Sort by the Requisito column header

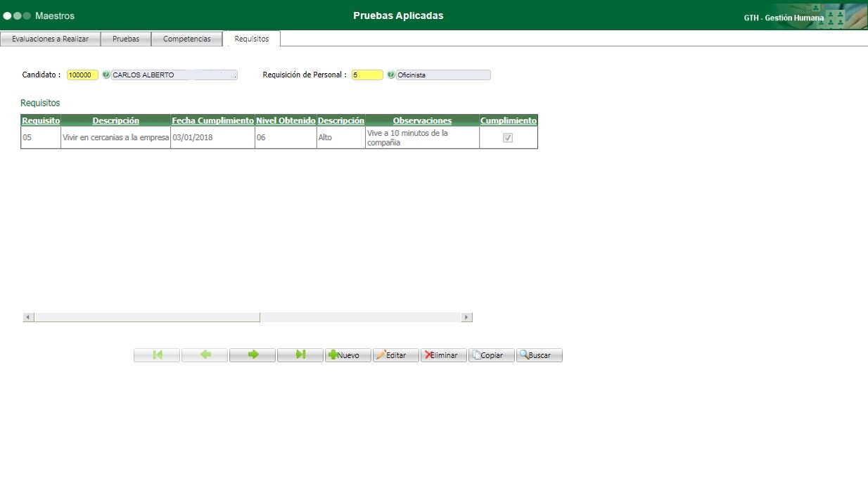(x=41, y=120)
